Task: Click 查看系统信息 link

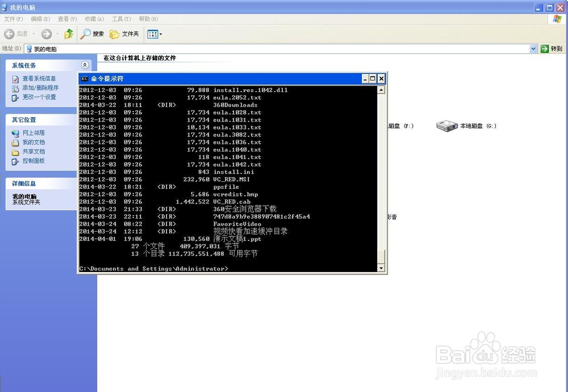Action: [x=39, y=78]
